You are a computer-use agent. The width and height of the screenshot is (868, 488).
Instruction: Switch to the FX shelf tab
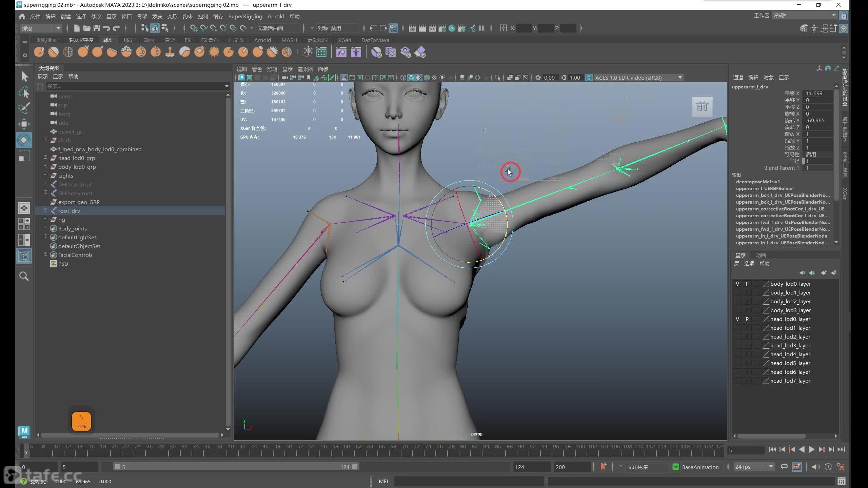pyautogui.click(x=188, y=40)
